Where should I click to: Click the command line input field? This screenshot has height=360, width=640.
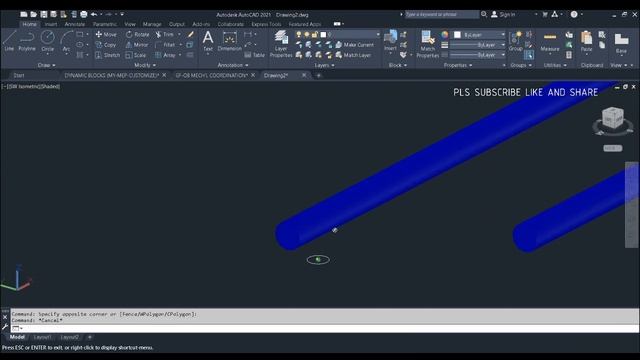click(x=324, y=329)
